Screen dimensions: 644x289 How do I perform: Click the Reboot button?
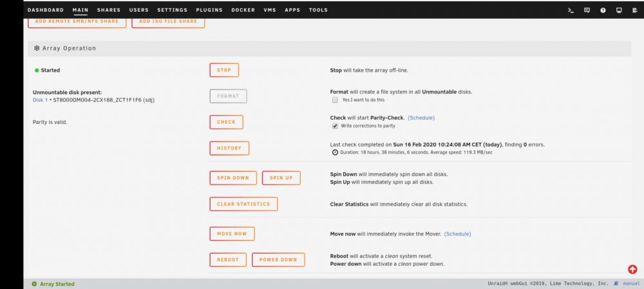tap(228, 260)
